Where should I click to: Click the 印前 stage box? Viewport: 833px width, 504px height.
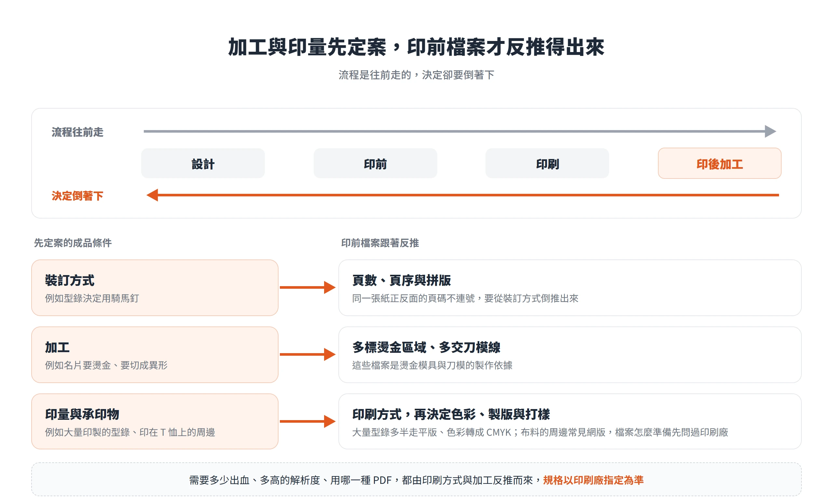coord(375,164)
